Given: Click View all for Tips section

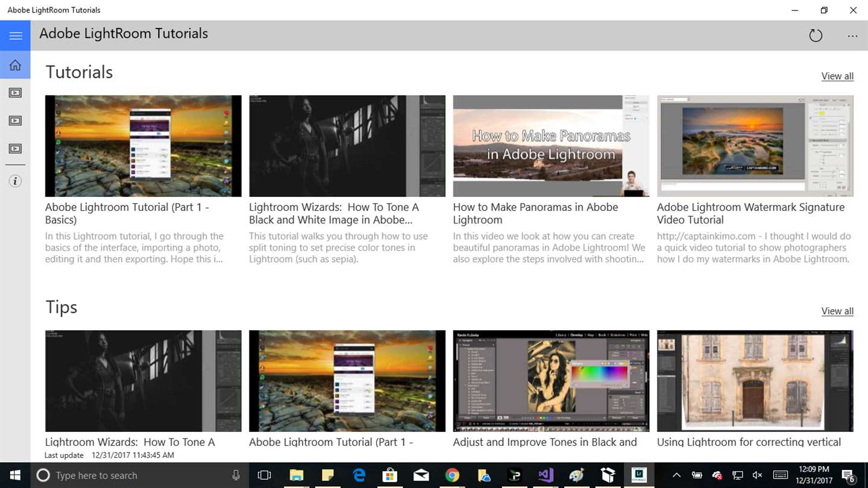Looking at the screenshot, I should pyautogui.click(x=837, y=311).
